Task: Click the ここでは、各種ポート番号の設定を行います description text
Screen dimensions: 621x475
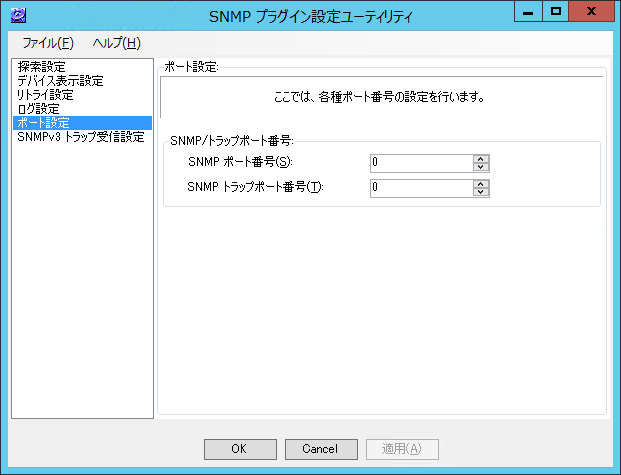Action: 379,97
